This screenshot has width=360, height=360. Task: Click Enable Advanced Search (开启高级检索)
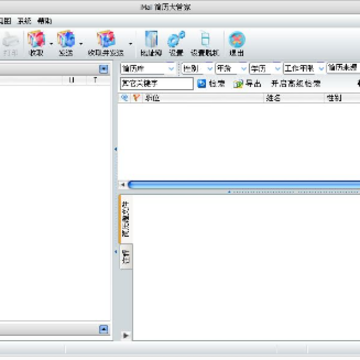296,84
